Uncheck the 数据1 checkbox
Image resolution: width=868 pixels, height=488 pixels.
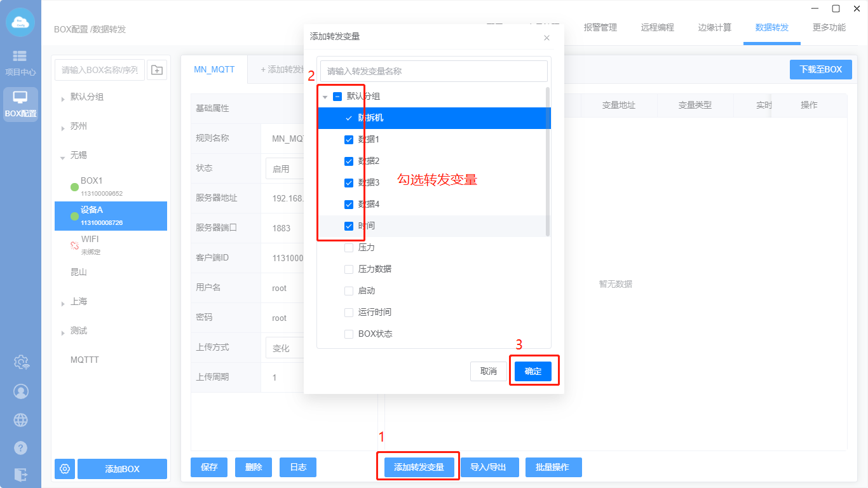(x=348, y=140)
